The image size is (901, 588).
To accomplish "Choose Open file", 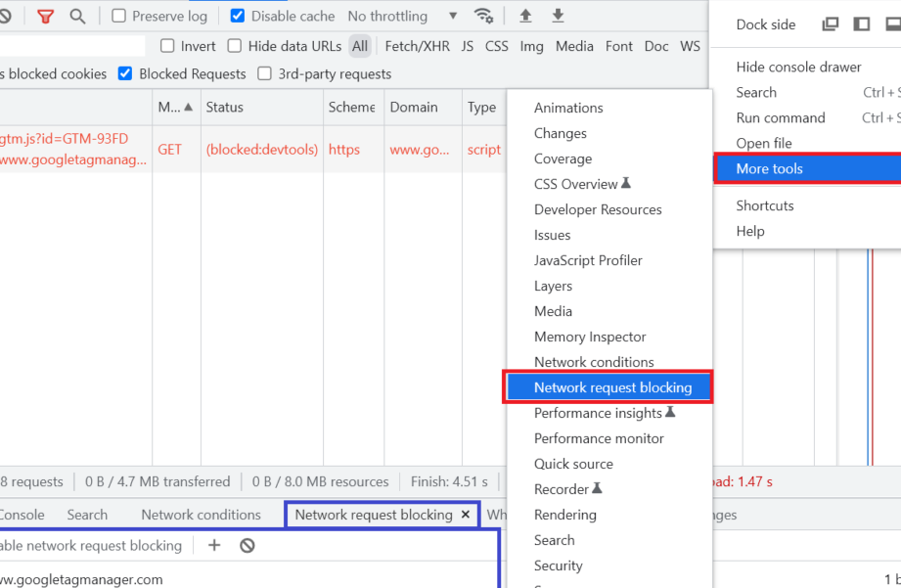I will (808, 143).
